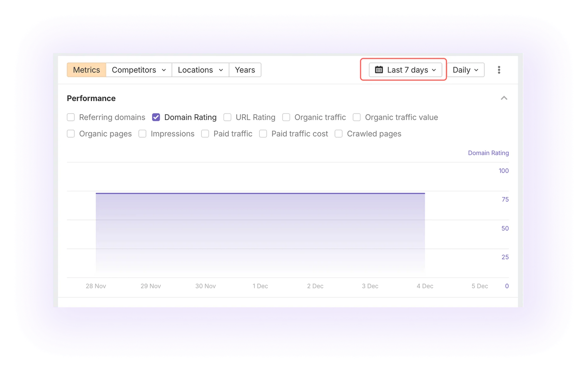Toggle the Organic traffic metric on

click(286, 117)
